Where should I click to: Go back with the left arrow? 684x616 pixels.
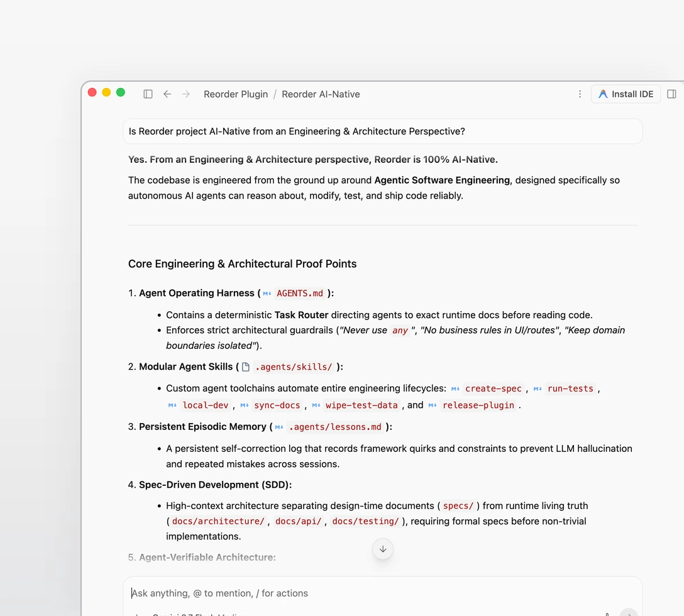point(167,94)
